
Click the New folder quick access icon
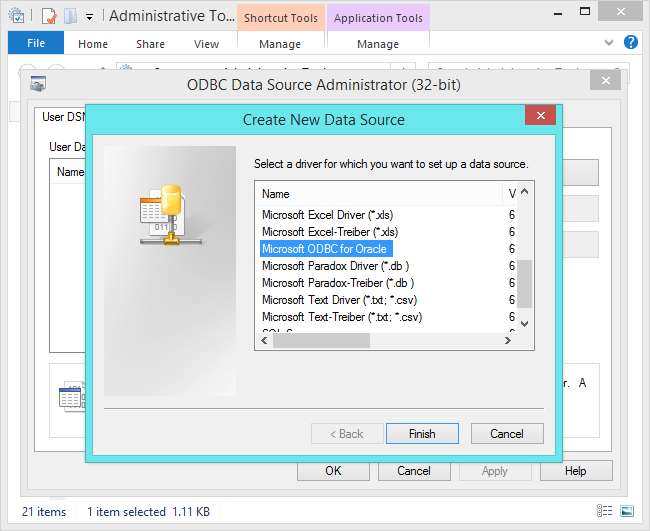point(70,16)
